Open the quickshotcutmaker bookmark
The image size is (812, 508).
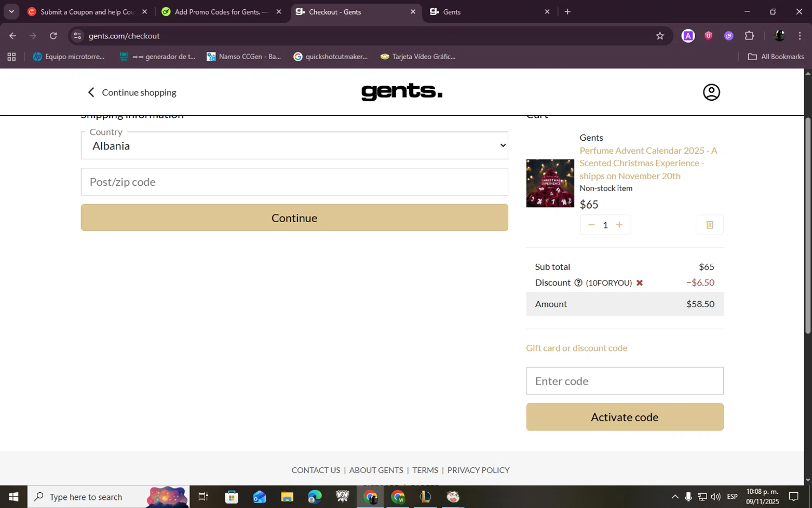330,56
